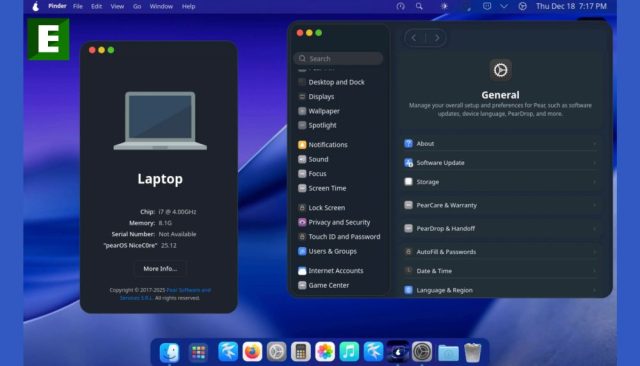Screen dimensions: 640x366
Task: Open the Window menu
Action: (161, 7)
